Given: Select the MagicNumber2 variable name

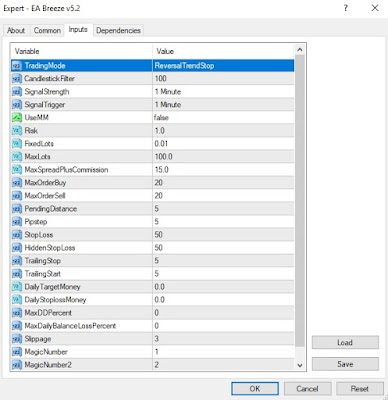Looking at the screenshot, I should [x=48, y=365].
